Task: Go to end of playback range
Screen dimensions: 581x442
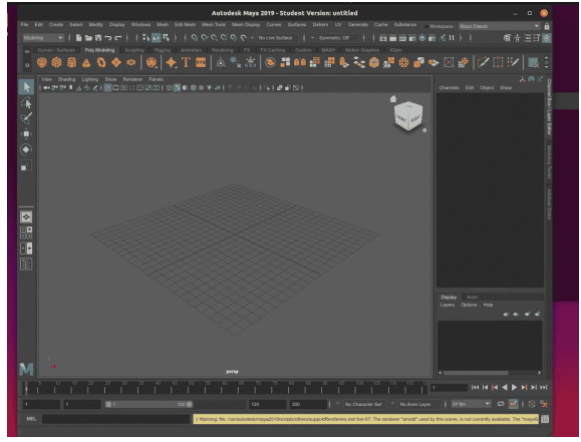Action: tap(544, 388)
